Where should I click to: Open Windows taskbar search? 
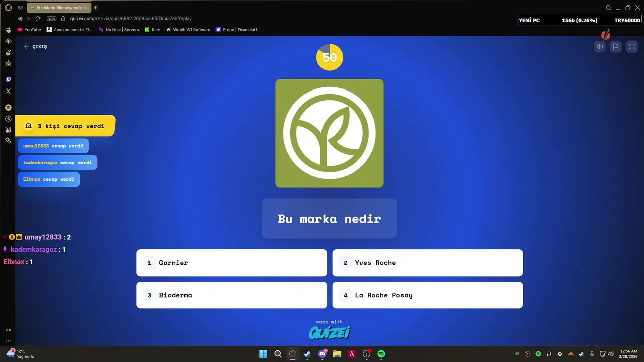coord(278,354)
